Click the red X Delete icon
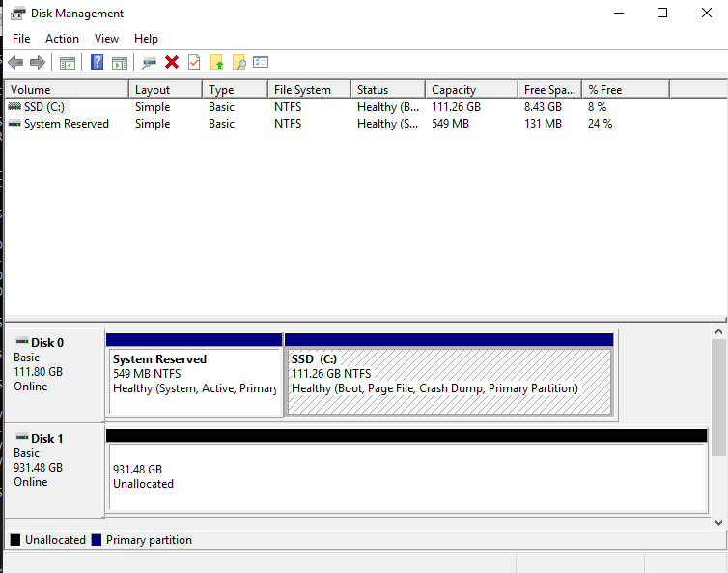This screenshot has width=728, height=573. [x=172, y=62]
